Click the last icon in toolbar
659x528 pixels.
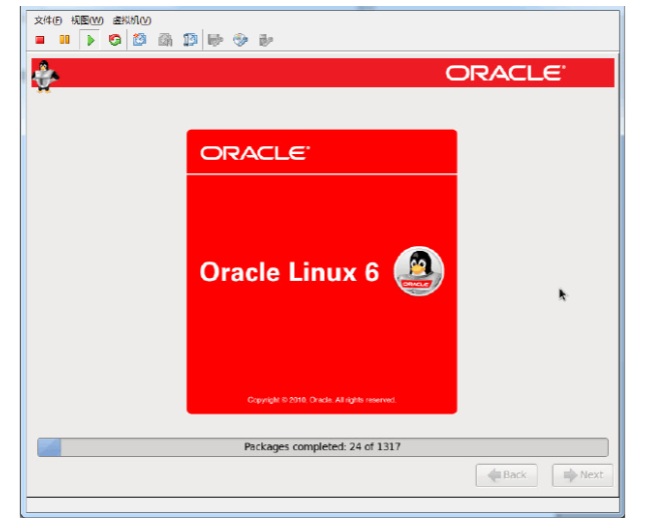265,40
